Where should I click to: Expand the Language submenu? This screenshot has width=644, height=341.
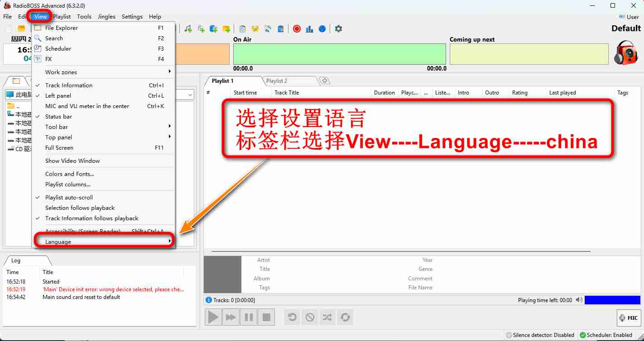58,241
